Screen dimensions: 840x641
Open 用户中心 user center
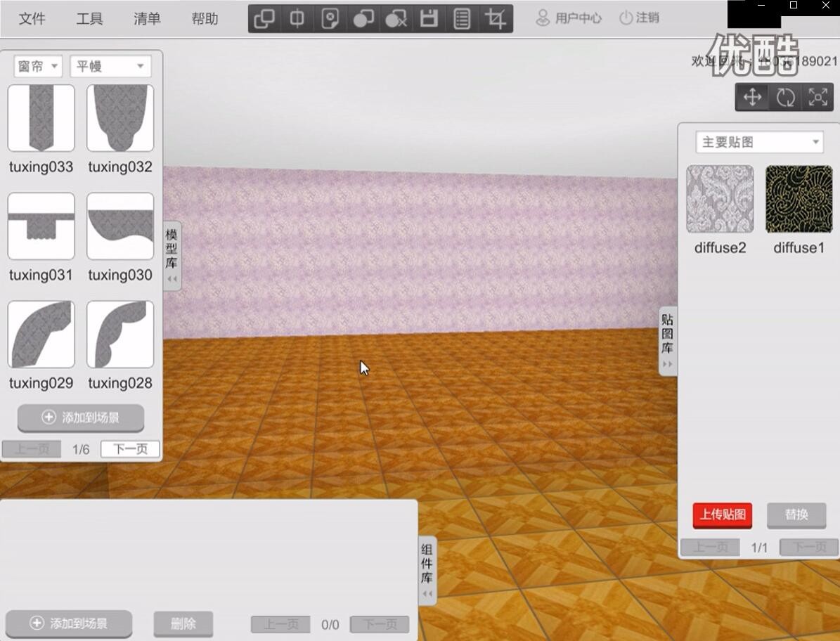tap(569, 18)
